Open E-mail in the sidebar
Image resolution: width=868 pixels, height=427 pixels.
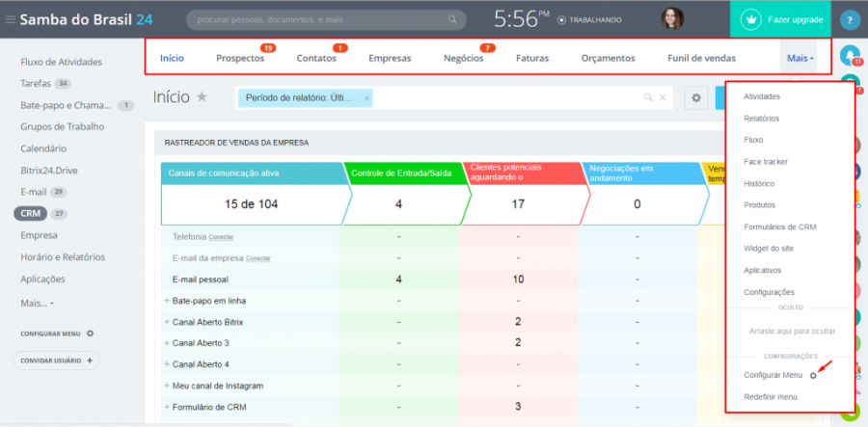pos(33,192)
